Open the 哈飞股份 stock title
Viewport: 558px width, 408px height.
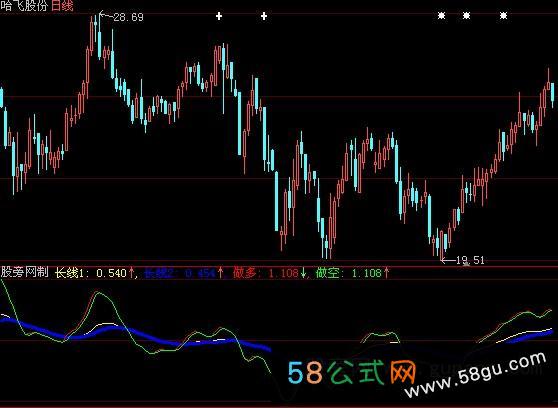pyautogui.click(x=24, y=6)
